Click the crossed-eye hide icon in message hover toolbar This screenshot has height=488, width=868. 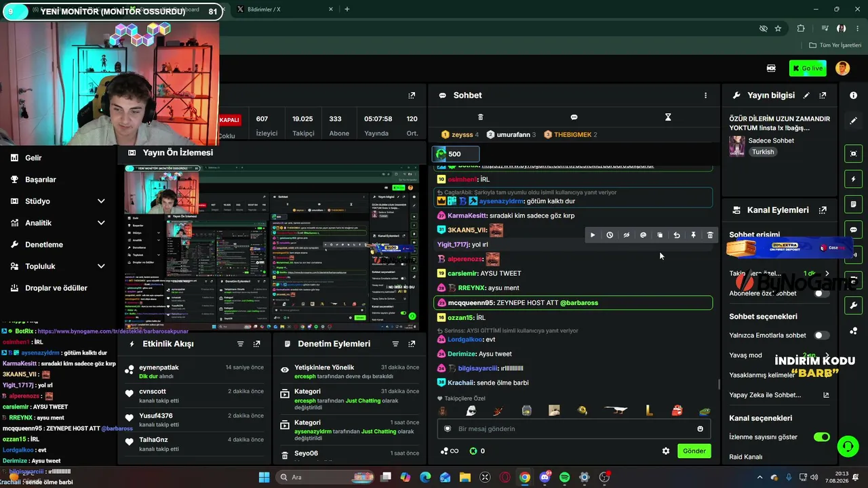(627, 235)
